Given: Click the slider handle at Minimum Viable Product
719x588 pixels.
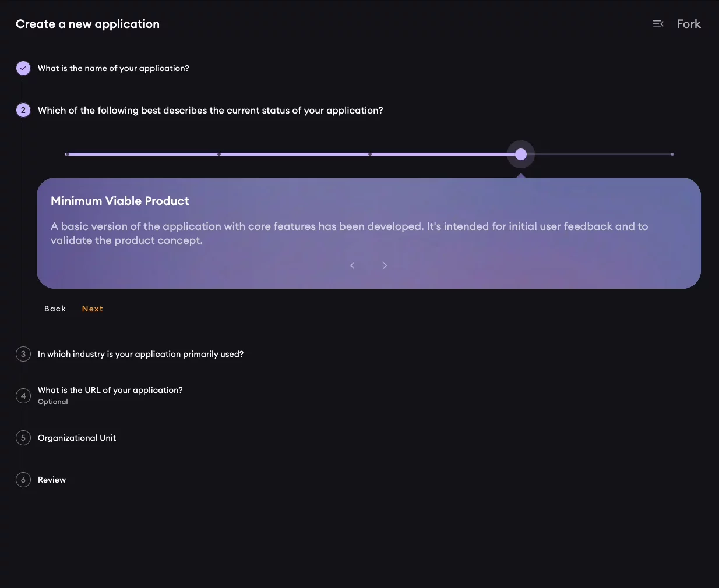Looking at the screenshot, I should click(521, 154).
